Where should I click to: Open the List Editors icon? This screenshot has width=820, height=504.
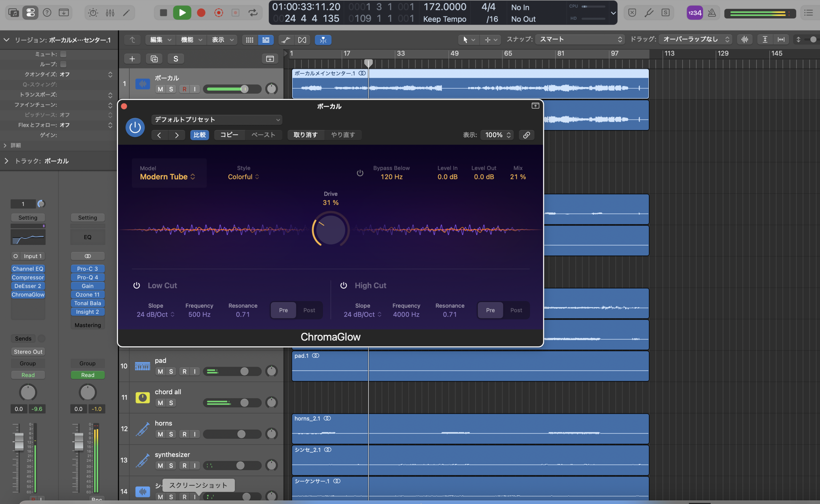809,13
